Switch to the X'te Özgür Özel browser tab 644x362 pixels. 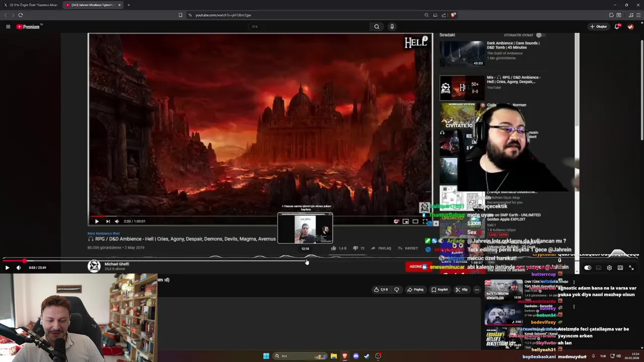tap(31, 5)
